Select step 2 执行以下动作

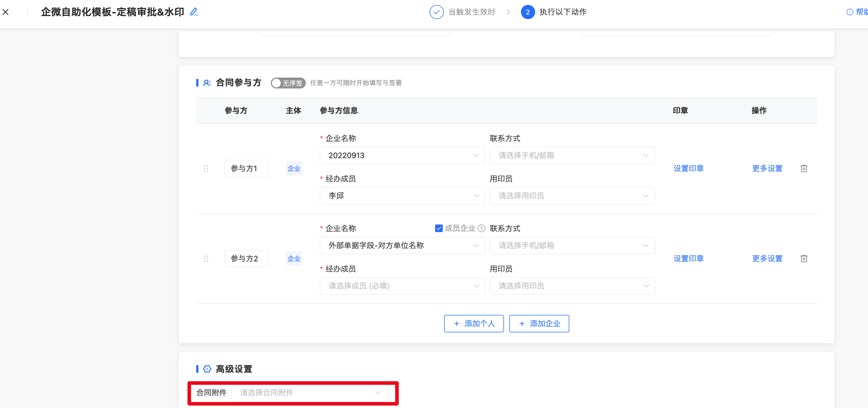(554, 12)
